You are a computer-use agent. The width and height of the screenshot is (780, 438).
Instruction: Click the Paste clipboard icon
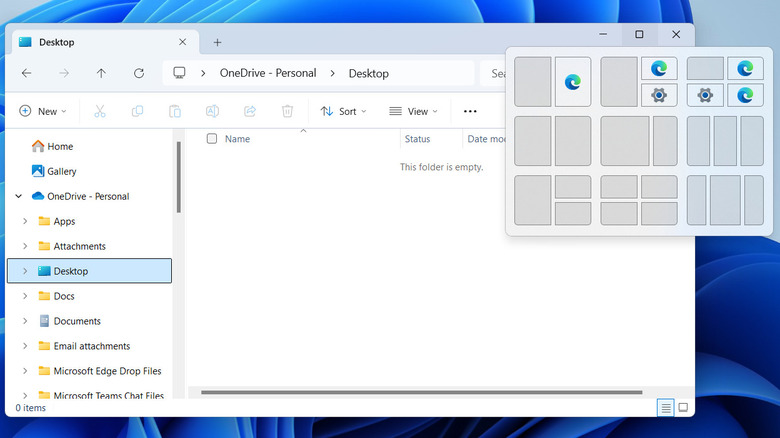(175, 111)
